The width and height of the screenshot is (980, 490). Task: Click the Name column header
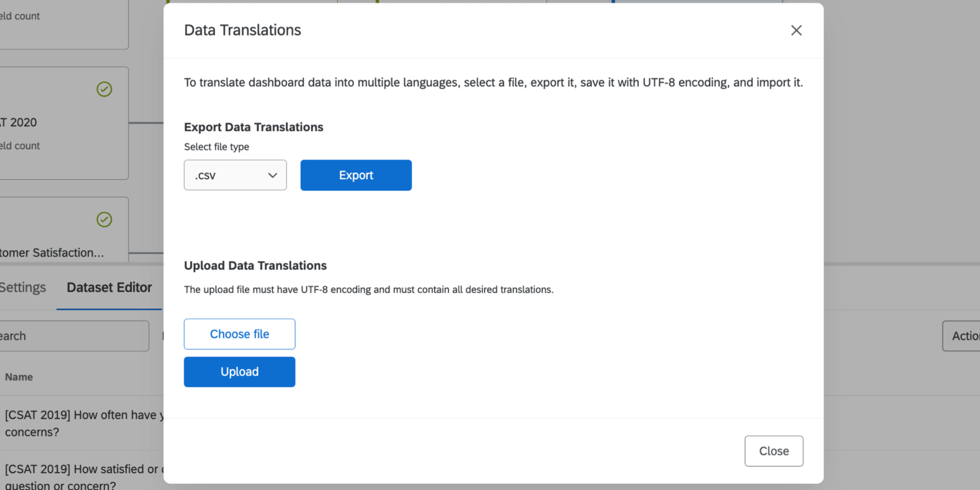(x=19, y=377)
